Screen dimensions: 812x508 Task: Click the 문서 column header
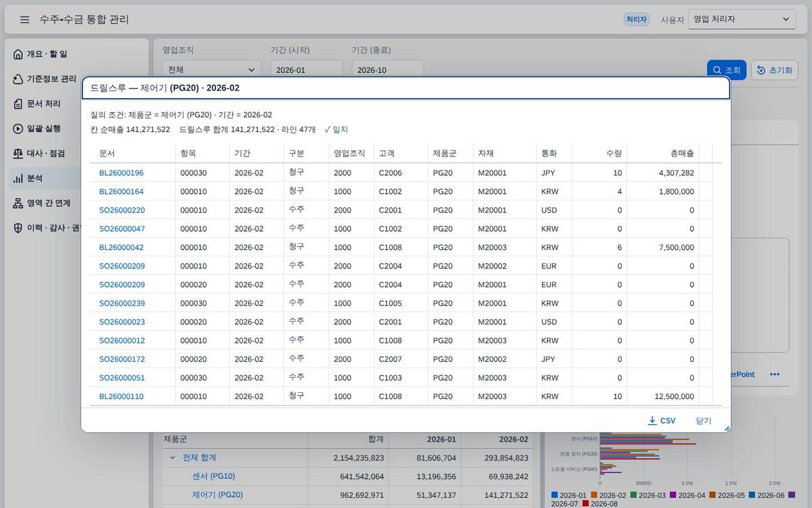(133, 153)
